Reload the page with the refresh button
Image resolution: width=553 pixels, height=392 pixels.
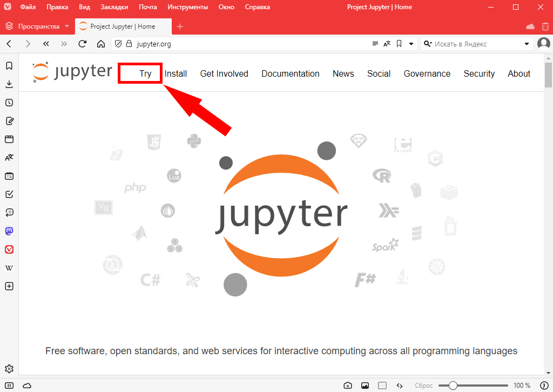[83, 44]
